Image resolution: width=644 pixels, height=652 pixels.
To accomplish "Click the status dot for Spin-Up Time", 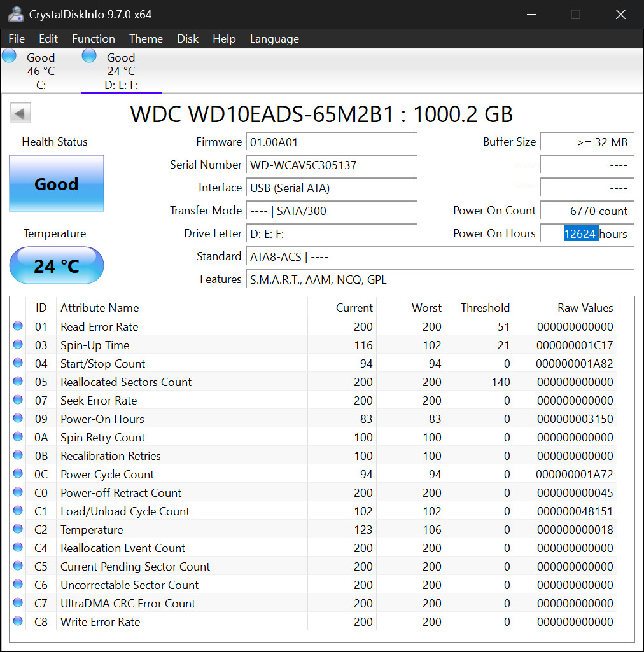I will pos(18,344).
